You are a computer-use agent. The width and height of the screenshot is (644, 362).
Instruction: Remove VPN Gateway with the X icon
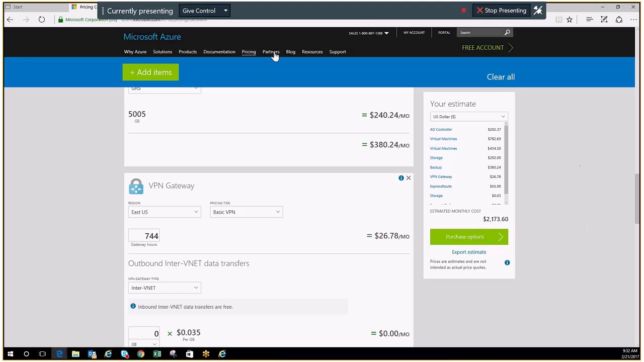point(409,178)
